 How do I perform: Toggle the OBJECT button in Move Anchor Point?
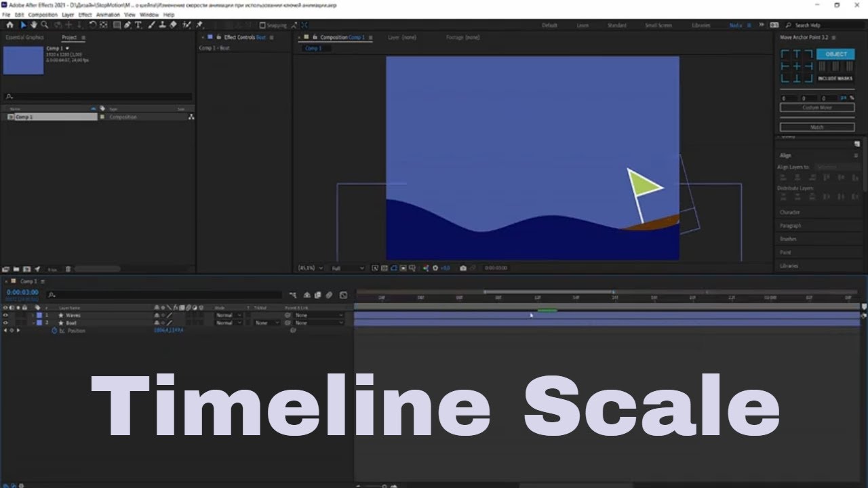(x=835, y=54)
